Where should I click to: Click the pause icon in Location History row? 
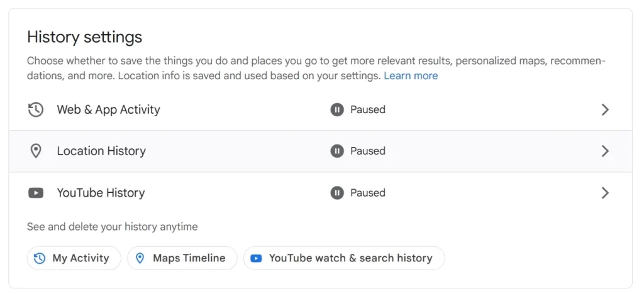tap(337, 151)
